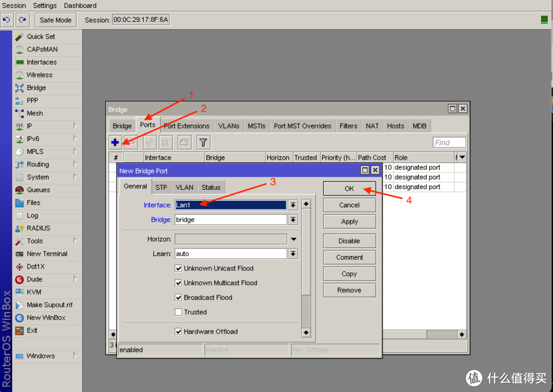
Task: Click blue plus add-port button
Action: (115, 142)
